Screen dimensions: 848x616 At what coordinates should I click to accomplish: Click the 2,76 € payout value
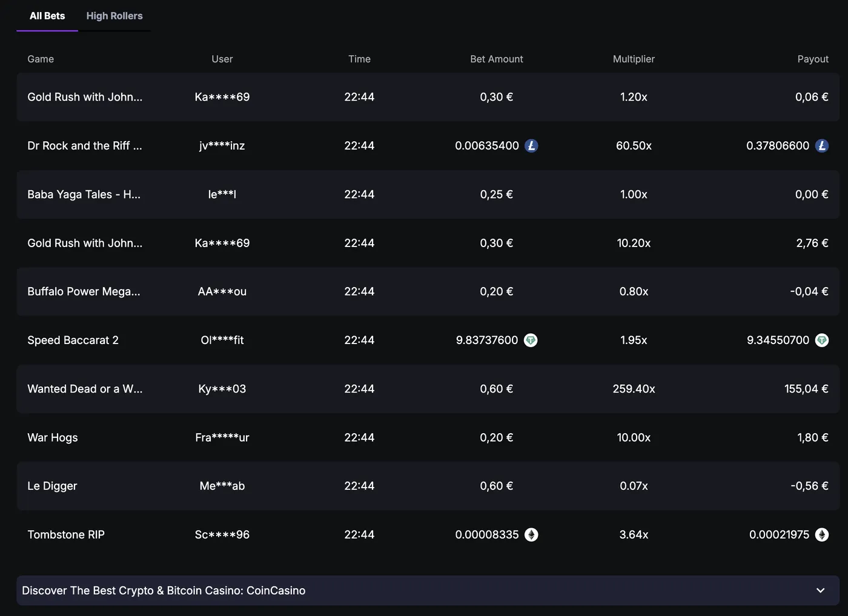pos(812,243)
